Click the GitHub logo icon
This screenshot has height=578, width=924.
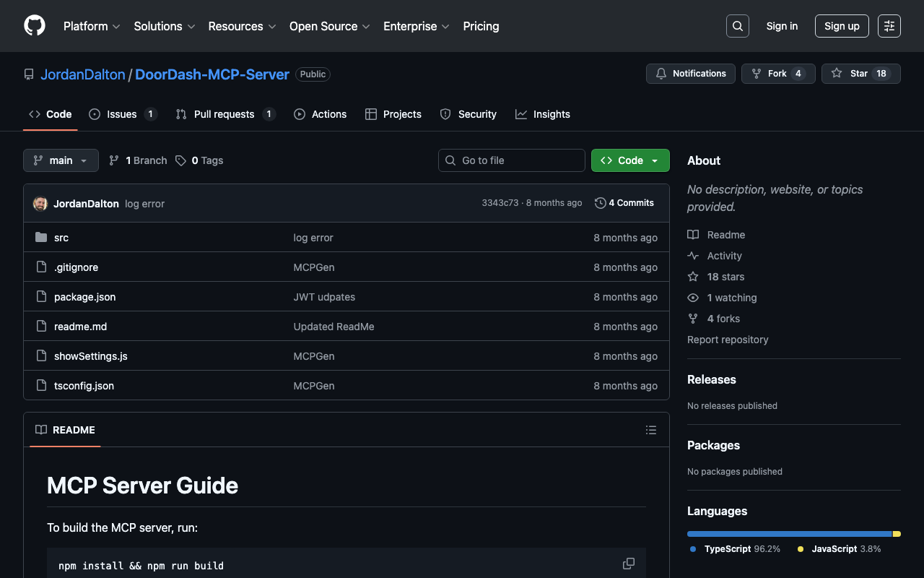35,26
